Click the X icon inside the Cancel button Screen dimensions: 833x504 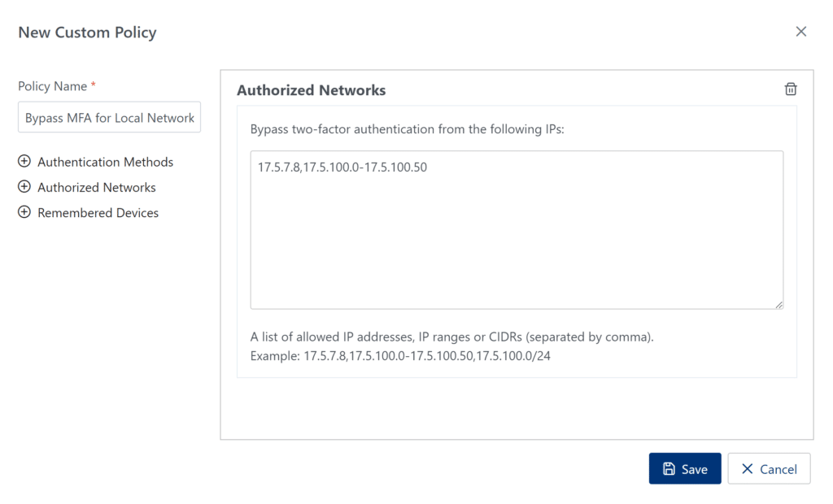748,468
